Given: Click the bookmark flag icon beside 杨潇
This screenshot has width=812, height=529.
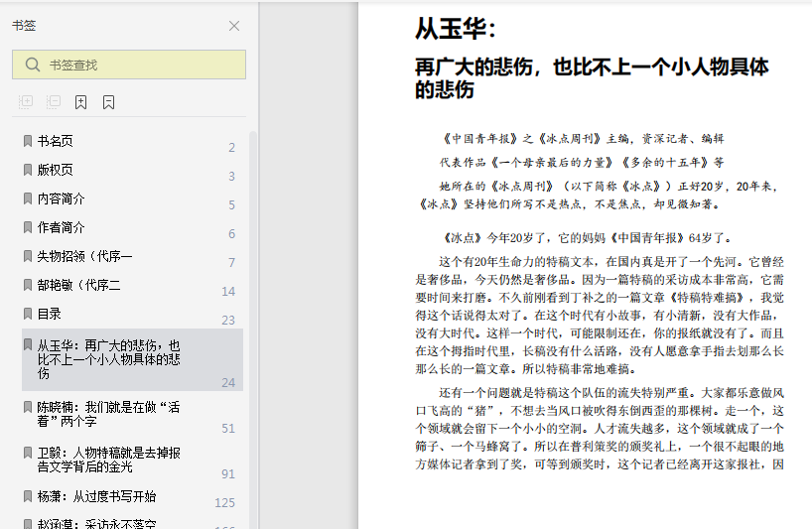Looking at the screenshot, I should pyautogui.click(x=28, y=497).
